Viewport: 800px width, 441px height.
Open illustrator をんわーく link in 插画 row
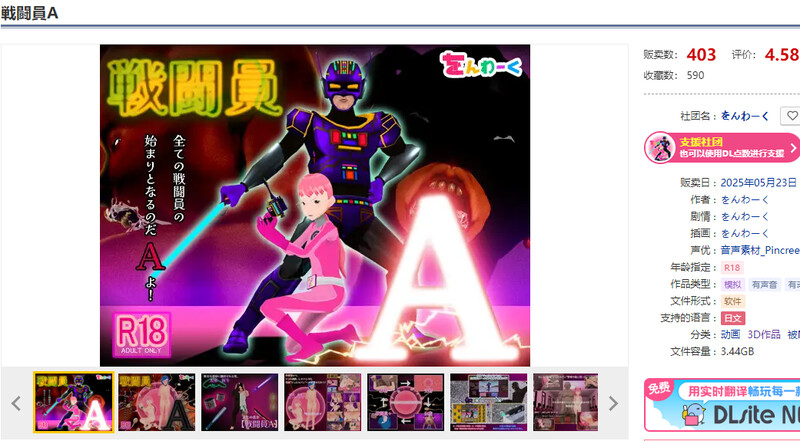(744, 233)
